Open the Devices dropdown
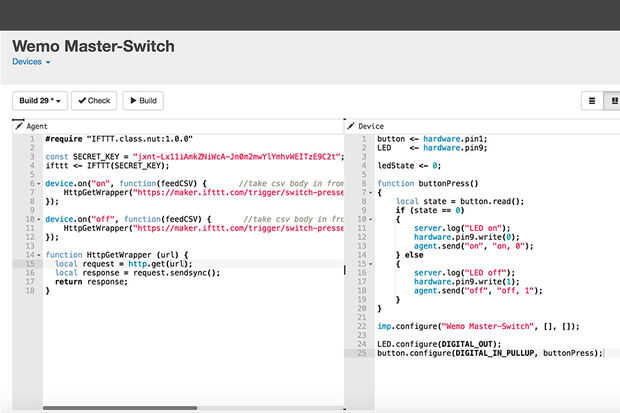This screenshot has width=620, height=413. (x=31, y=62)
